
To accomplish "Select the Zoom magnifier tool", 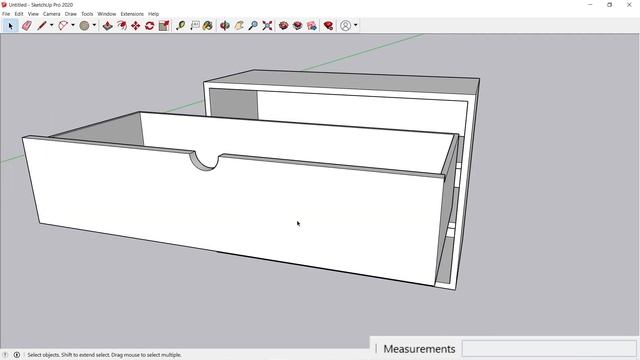I will 253,26.
